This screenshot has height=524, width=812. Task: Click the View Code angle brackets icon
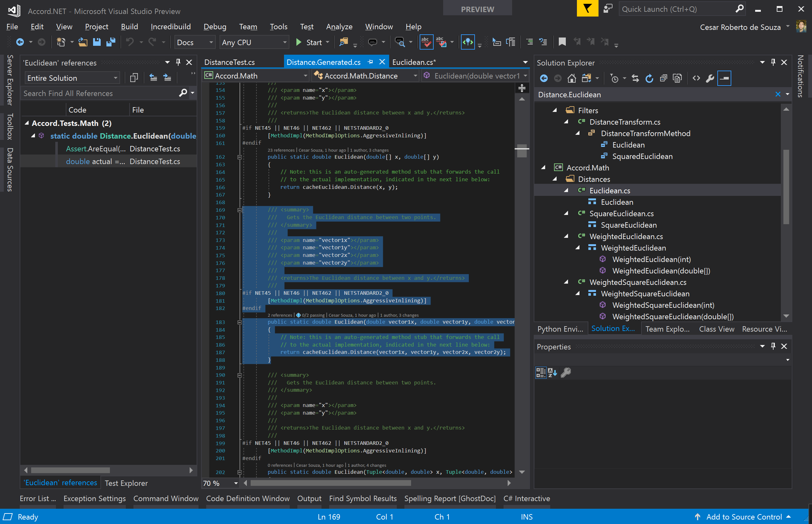click(x=696, y=79)
